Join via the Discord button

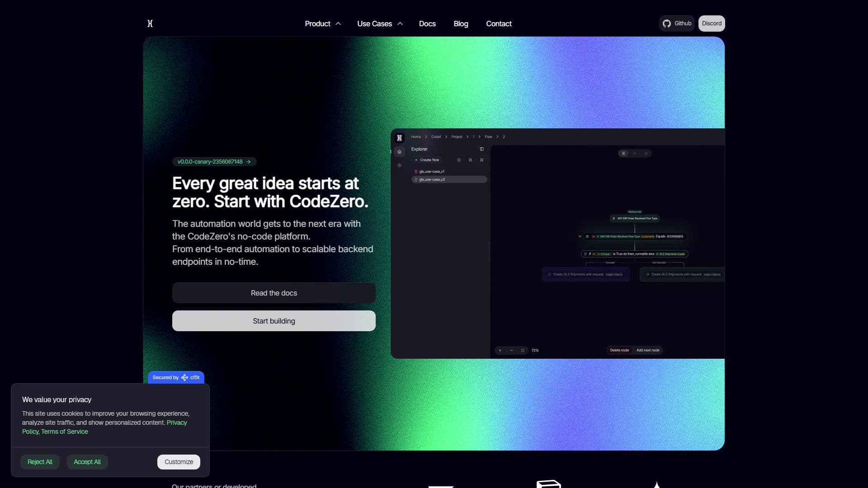[712, 23]
